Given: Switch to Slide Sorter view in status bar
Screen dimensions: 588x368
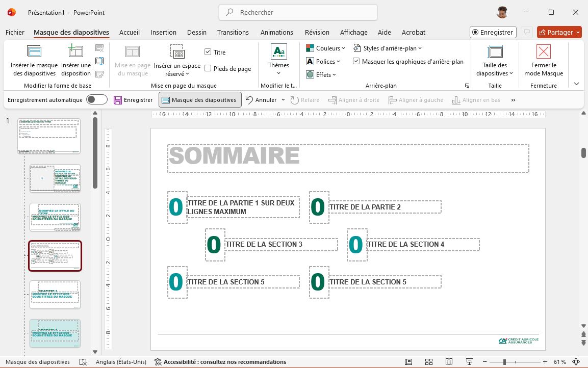Looking at the screenshot, I should [428, 361].
